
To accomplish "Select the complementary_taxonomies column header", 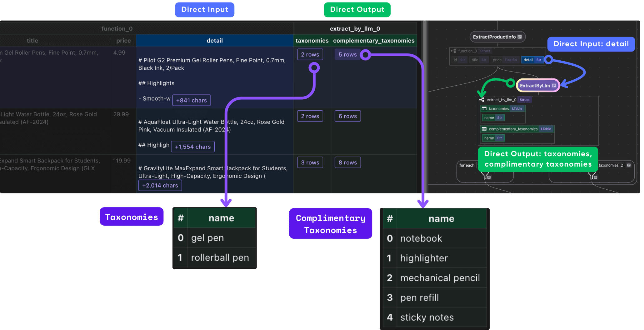I will pyautogui.click(x=373, y=41).
